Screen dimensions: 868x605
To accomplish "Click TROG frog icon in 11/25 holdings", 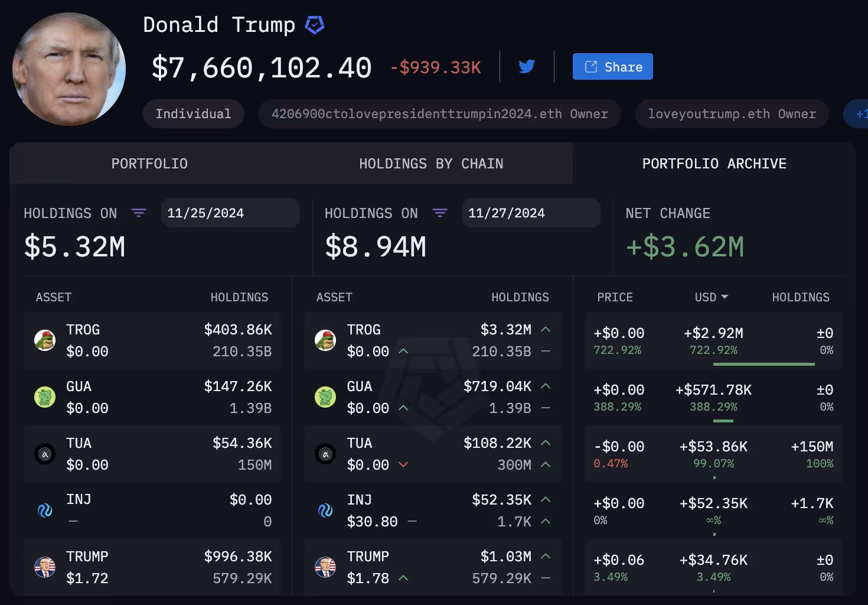I will tap(45, 340).
